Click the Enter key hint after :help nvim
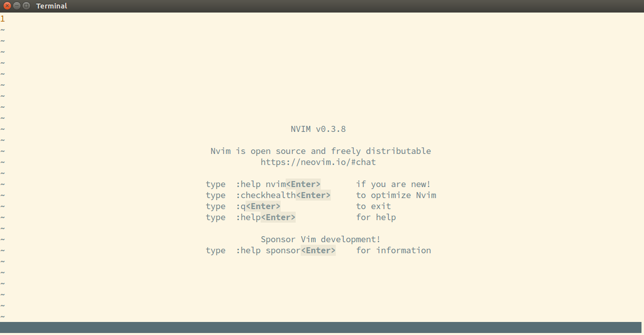Viewport: 644px width, 335px height. [x=303, y=184]
